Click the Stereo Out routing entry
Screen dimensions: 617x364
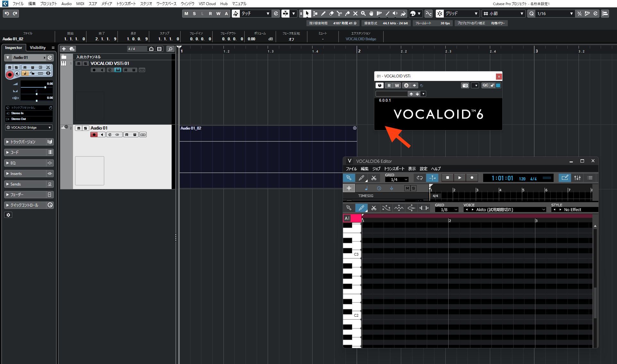(19, 119)
